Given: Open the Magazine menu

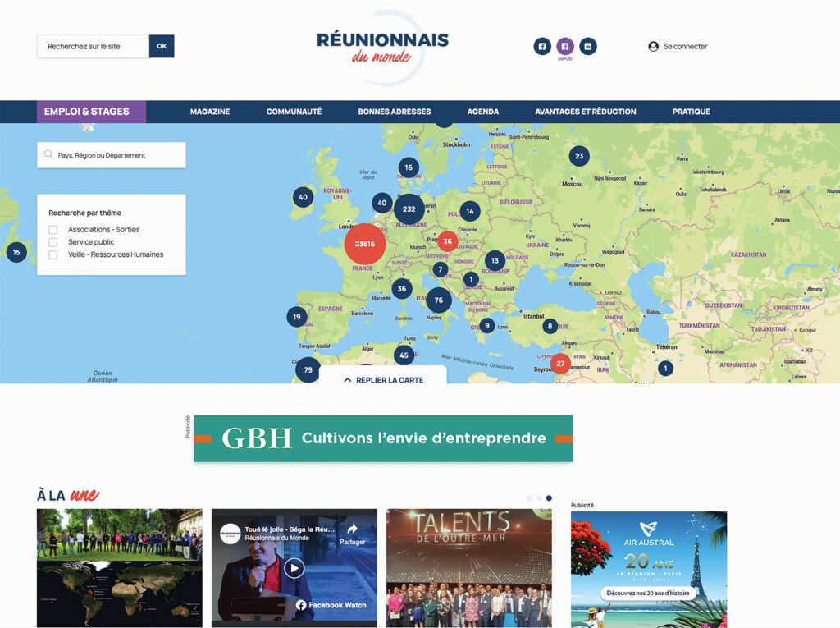Looking at the screenshot, I should [x=210, y=112].
